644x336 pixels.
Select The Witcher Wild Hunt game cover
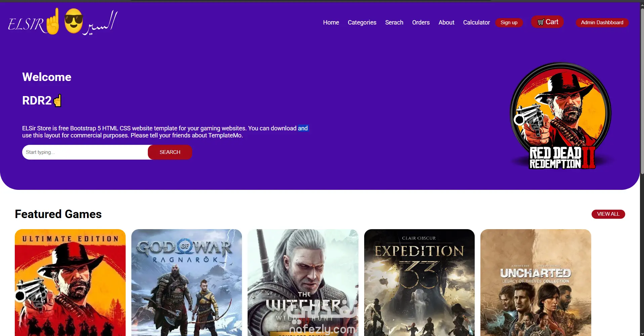click(303, 283)
